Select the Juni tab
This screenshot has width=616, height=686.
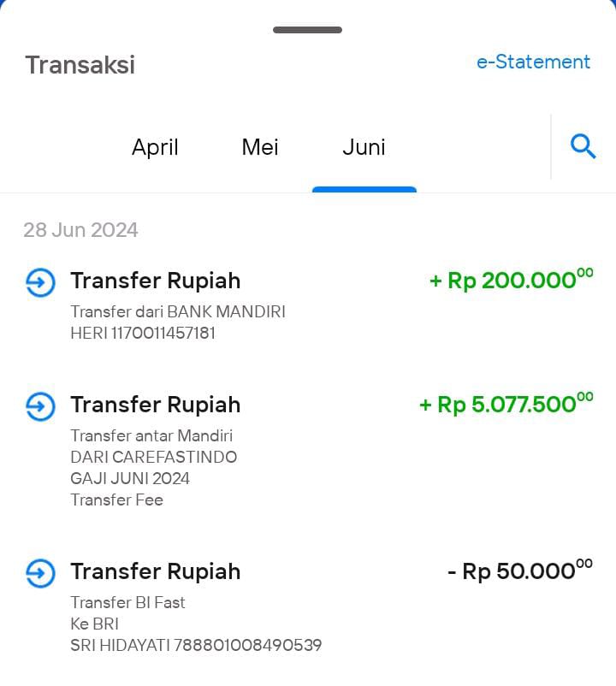(x=364, y=146)
